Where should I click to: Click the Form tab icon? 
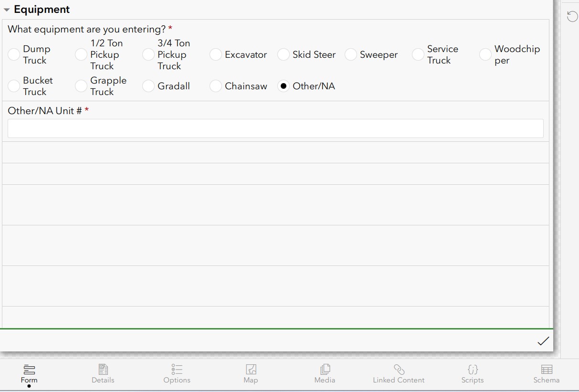(x=29, y=370)
